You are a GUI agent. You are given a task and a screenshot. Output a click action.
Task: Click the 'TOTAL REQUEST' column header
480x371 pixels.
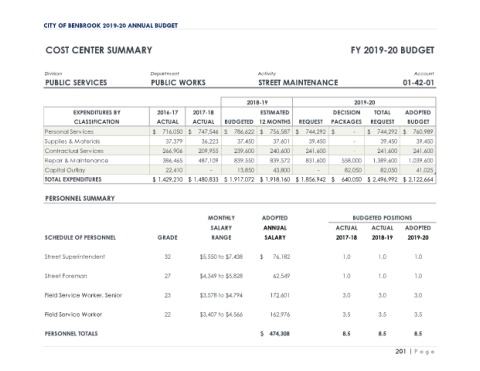[x=382, y=117]
